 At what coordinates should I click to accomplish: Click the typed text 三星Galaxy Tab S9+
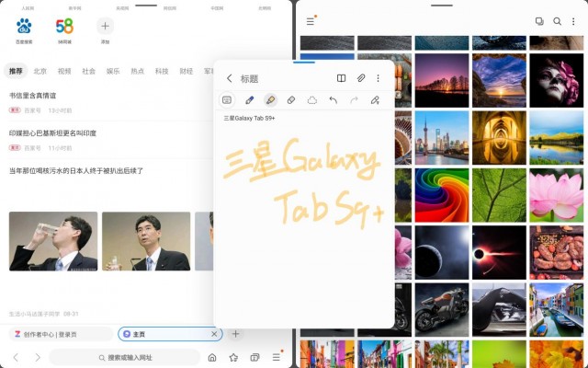click(x=249, y=119)
